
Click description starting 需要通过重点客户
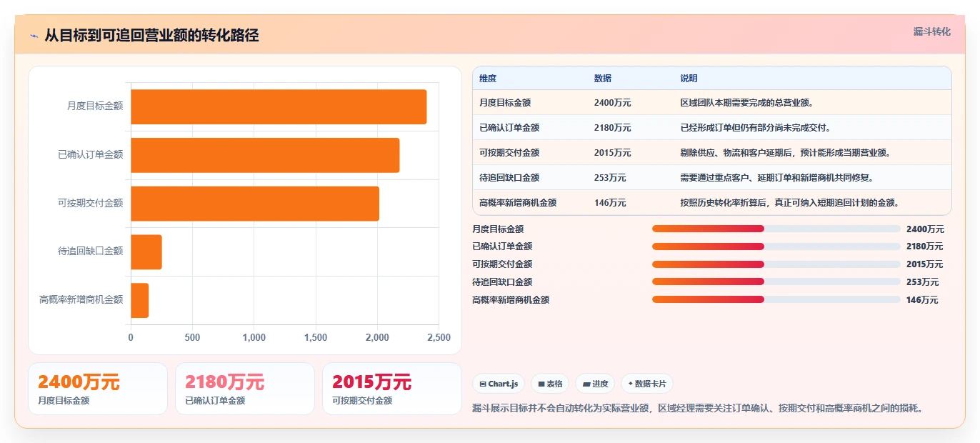click(x=777, y=178)
